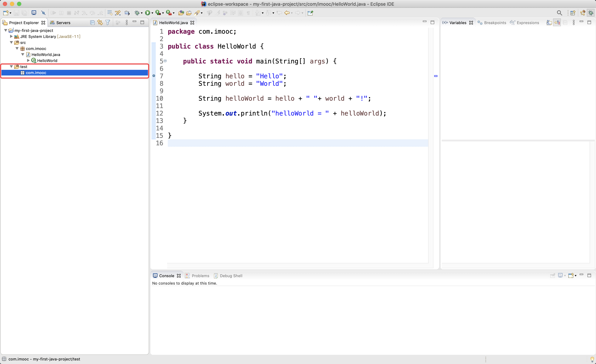This screenshot has width=596, height=364.
Task: Click the Open Type icon
Action: click(181, 13)
